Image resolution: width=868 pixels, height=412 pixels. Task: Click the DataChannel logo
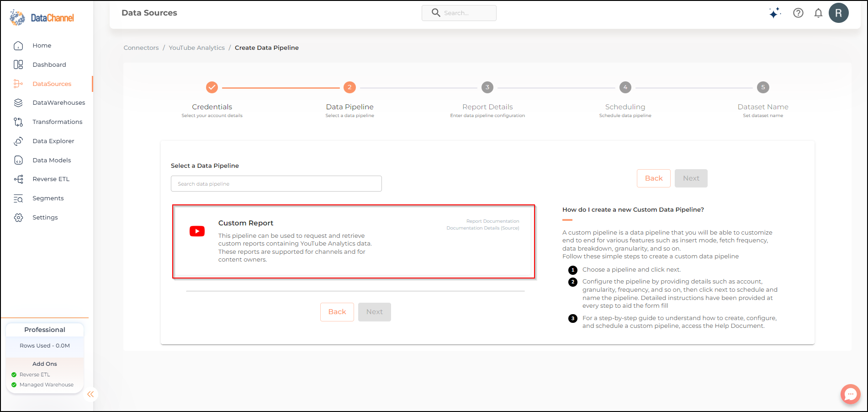(x=42, y=18)
